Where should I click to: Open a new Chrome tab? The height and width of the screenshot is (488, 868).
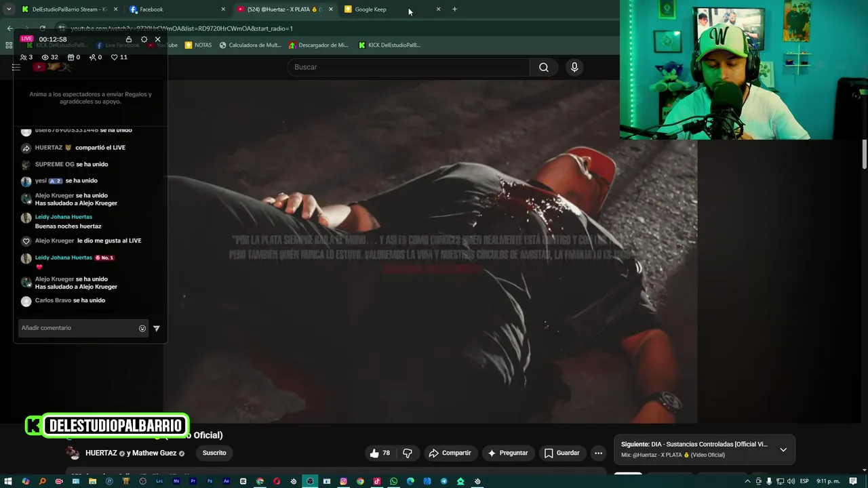tap(454, 9)
